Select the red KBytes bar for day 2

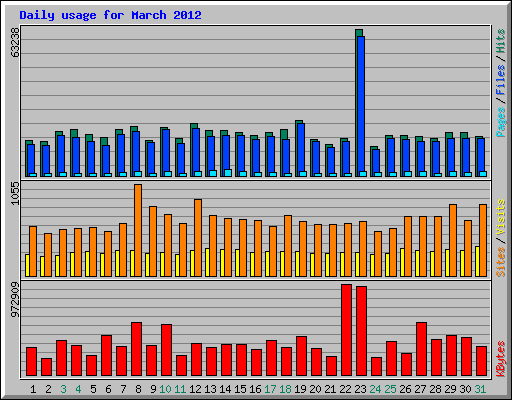46,367
